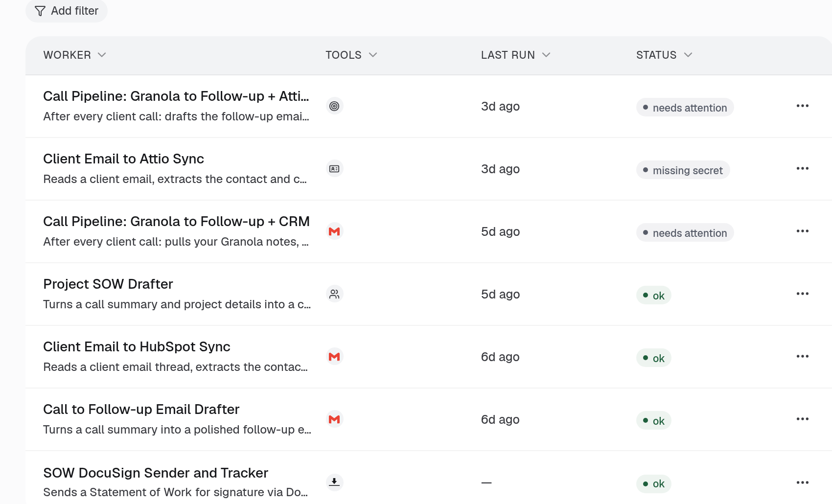Image resolution: width=832 pixels, height=504 pixels.
Task: Expand the LAST RUN column dropdown
Action: click(546, 55)
